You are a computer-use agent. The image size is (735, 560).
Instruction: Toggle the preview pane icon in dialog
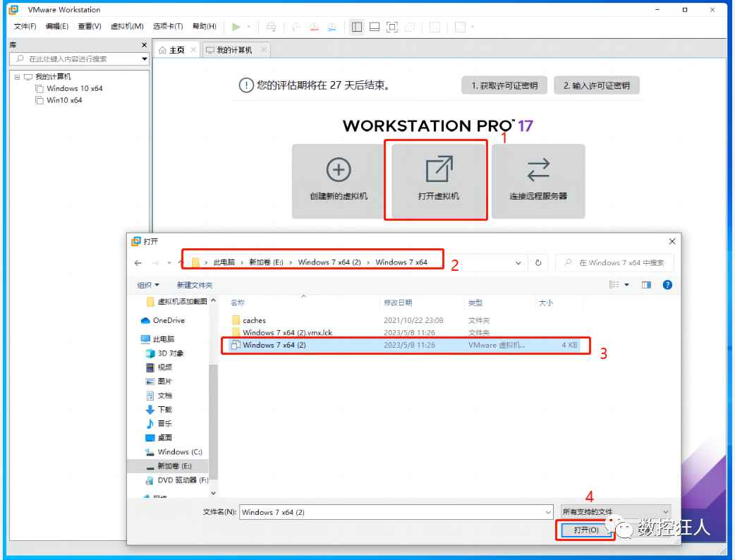[x=646, y=285]
